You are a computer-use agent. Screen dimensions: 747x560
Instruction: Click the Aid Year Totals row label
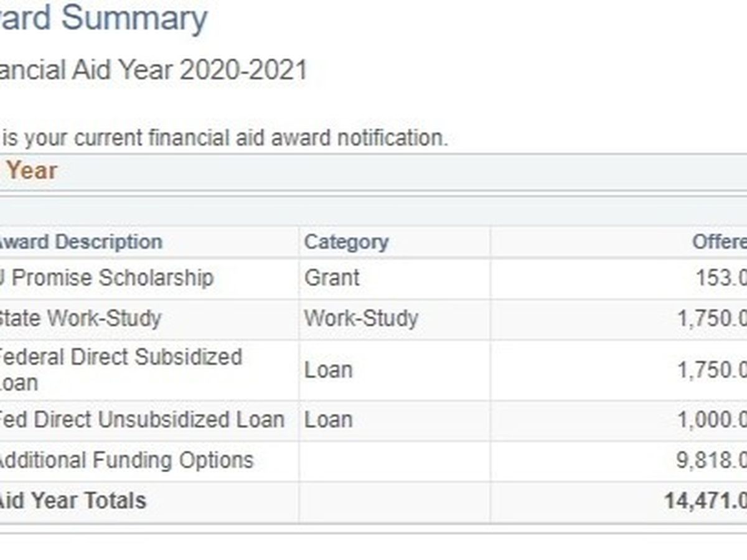click(x=72, y=500)
